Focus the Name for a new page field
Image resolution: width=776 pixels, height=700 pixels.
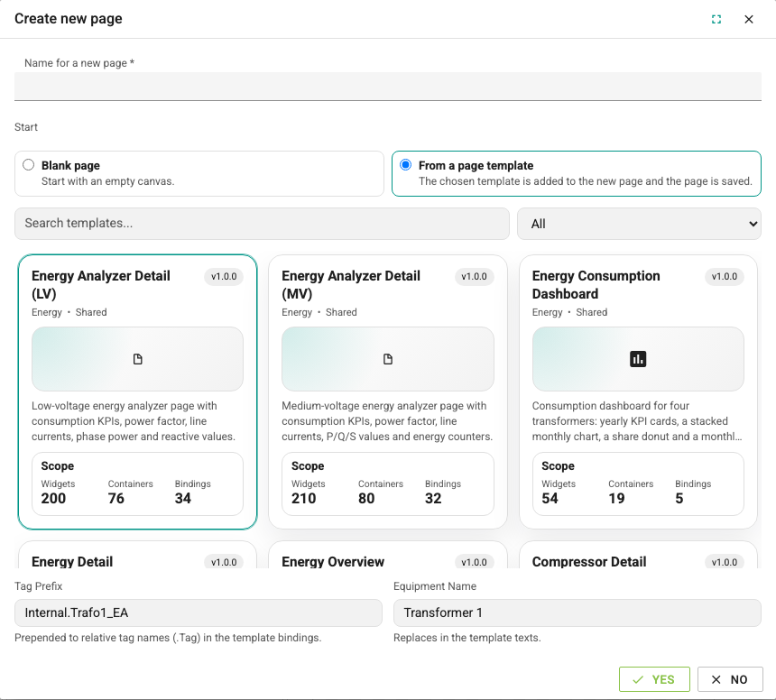(388, 87)
